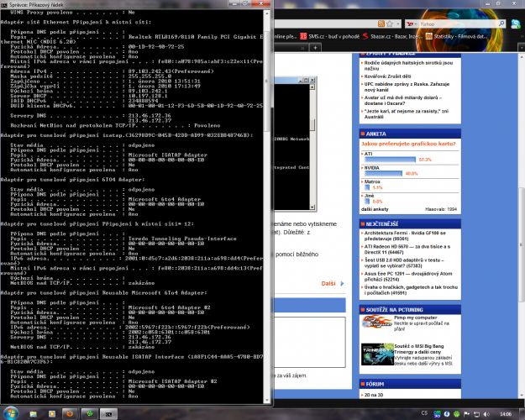Focus the Yahoo search field
This screenshot has width=525, height=420.
[458, 24]
